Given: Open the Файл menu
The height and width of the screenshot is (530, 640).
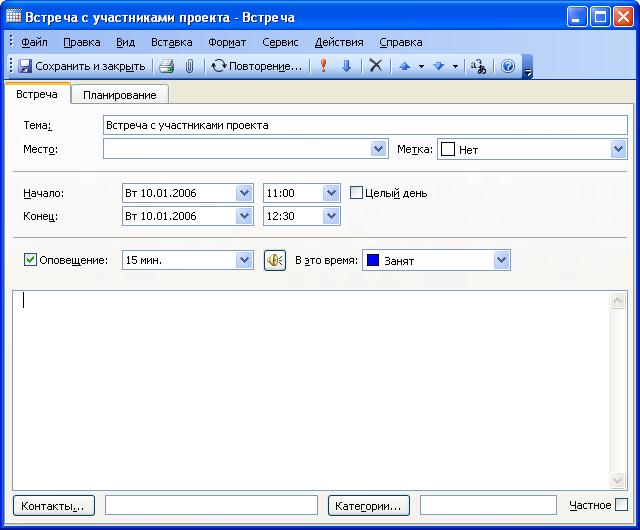Looking at the screenshot, I should [x=34, y=42].
